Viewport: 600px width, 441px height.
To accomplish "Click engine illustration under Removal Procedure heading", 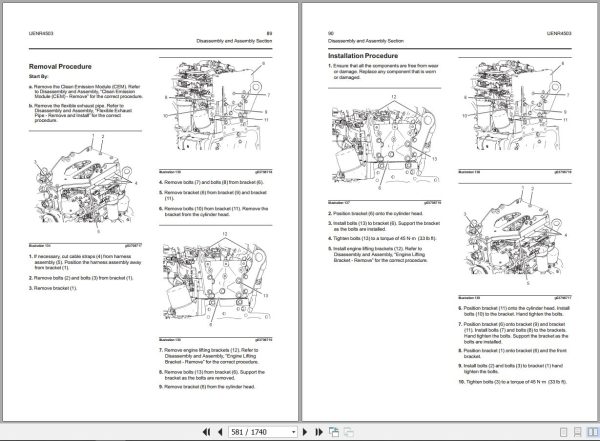I will tap(85, 184).
